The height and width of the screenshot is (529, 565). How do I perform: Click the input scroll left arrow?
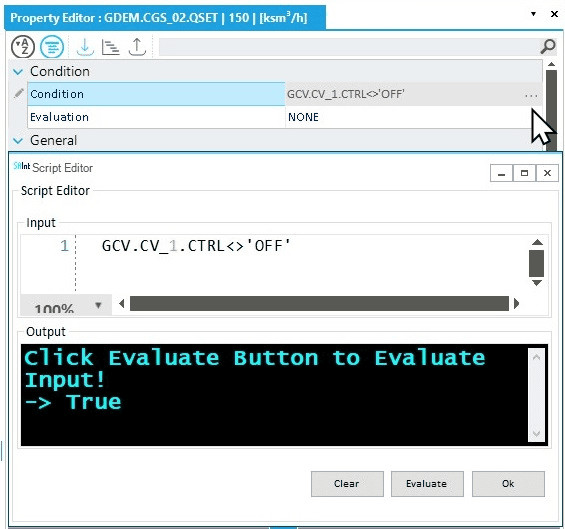click(122, 304)
